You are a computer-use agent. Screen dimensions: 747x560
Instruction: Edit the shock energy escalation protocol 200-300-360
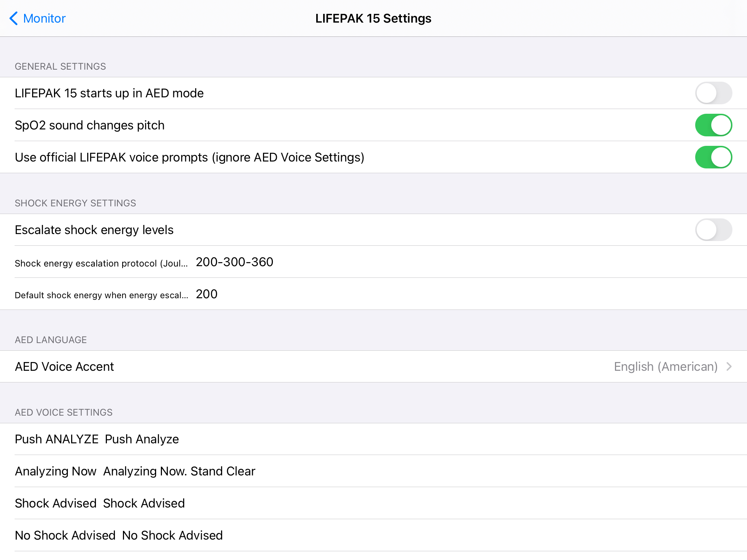(x=235, y=262)
